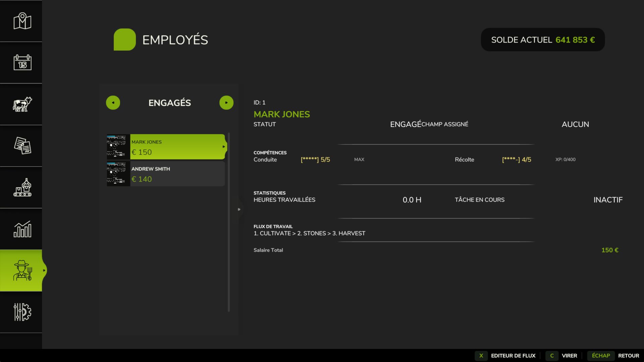Click the left arrow beside ENGAGÉS
Viewport: 644px width, 362px height.
point(113,103)
